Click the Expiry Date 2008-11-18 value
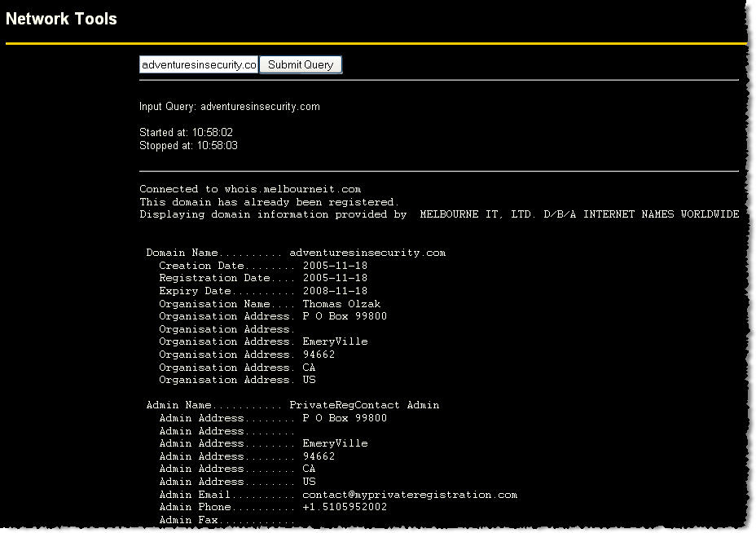 pyautogui.click(x=335, y=291)
